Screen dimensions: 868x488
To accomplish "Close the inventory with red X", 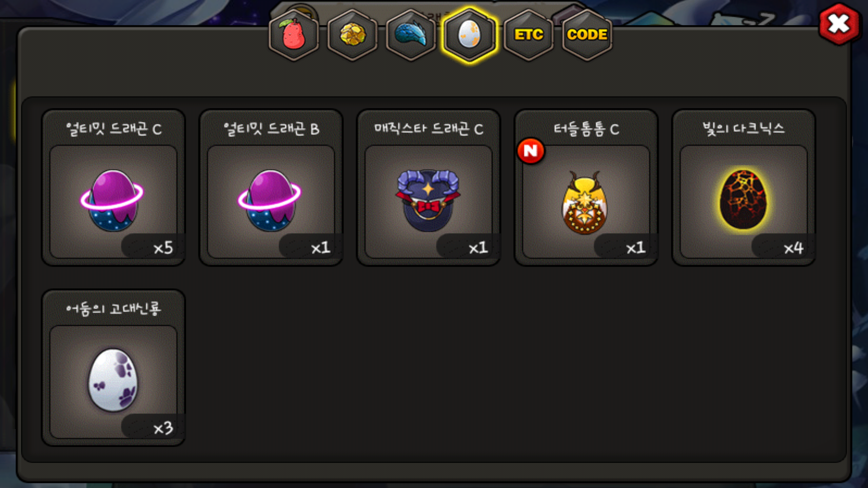I will [839, 24].
